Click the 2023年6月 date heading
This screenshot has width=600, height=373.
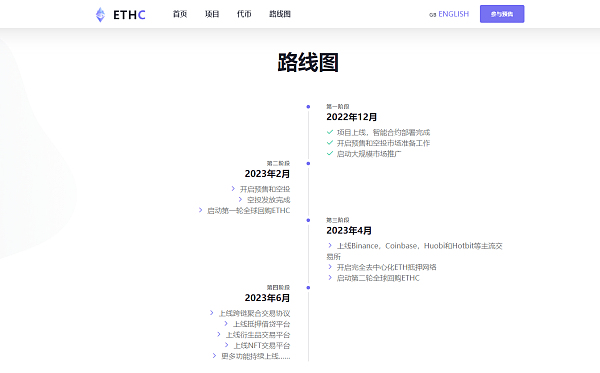(267, 298)
